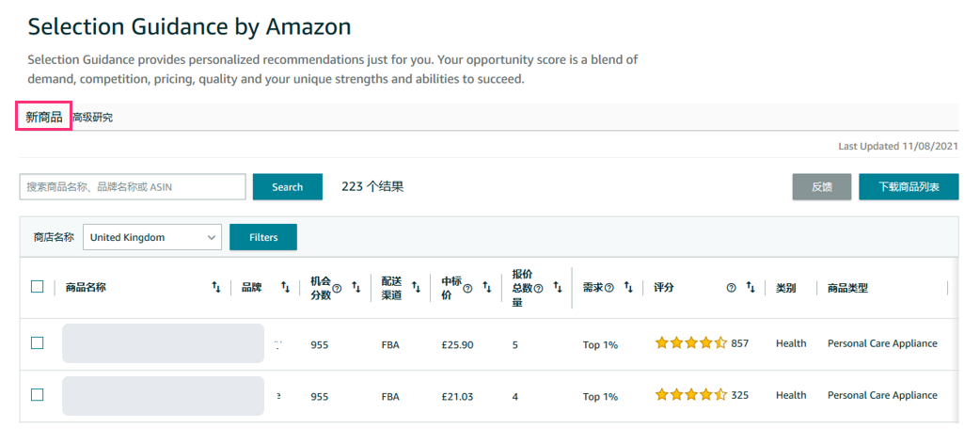980x444 pixels.
Task: Focus the product name or ASIN search field
Action: coord(133,187)
